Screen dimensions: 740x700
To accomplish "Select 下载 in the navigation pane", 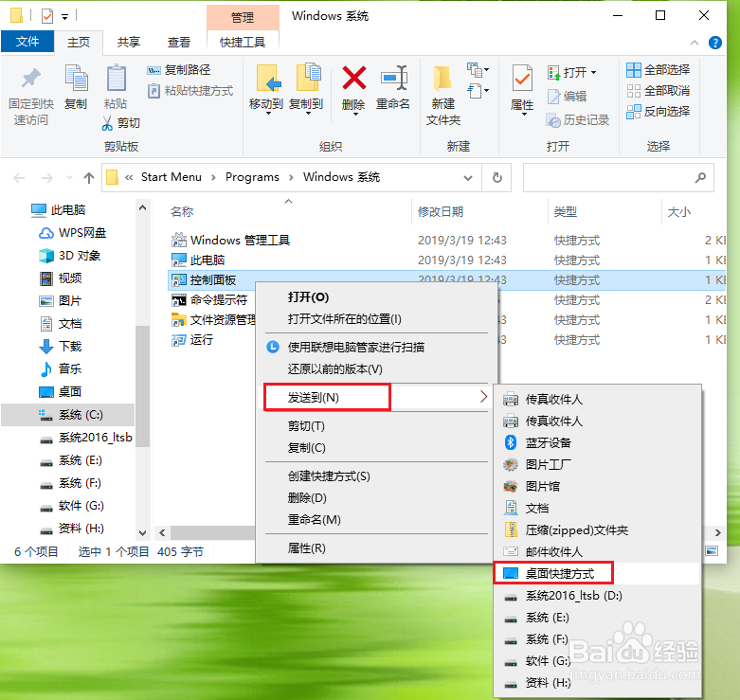I will (x=61, y=347).
